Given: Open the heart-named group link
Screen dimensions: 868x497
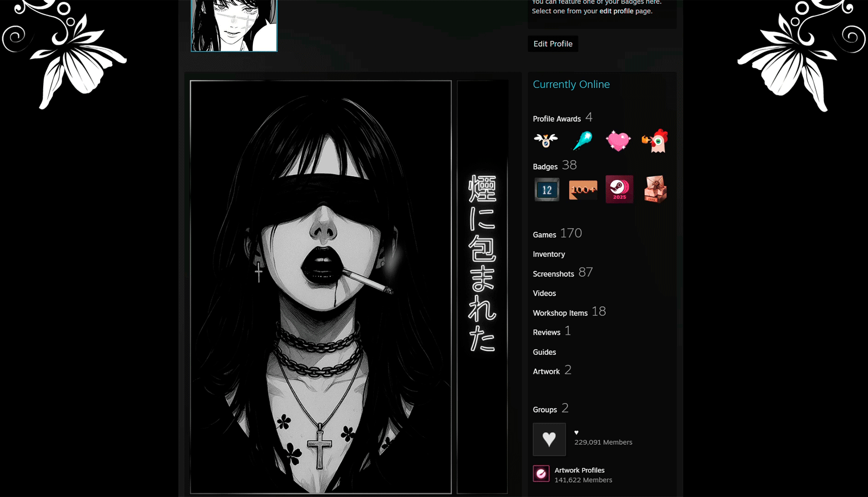Looking at the screenshot, I should pyautogui.click(x=577, y=432).
